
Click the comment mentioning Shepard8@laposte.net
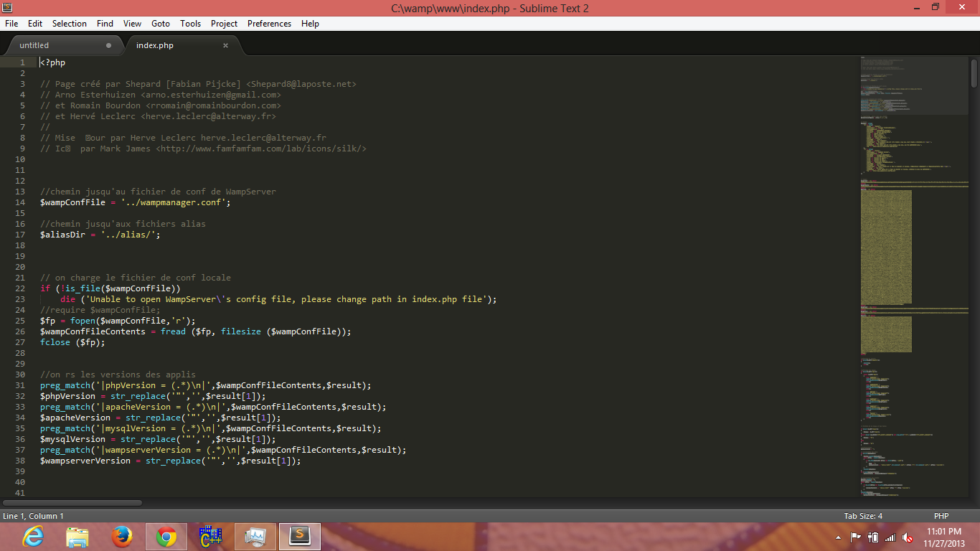pos(198,84)
